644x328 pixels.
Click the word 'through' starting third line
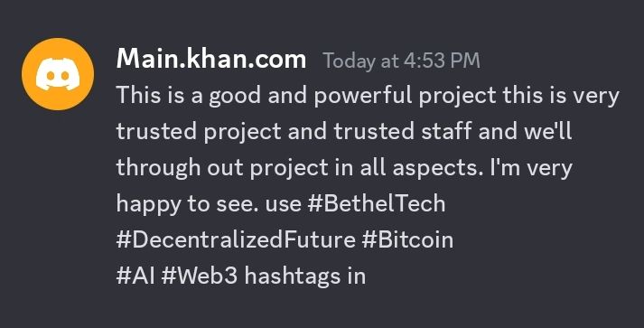click(158, 168)
